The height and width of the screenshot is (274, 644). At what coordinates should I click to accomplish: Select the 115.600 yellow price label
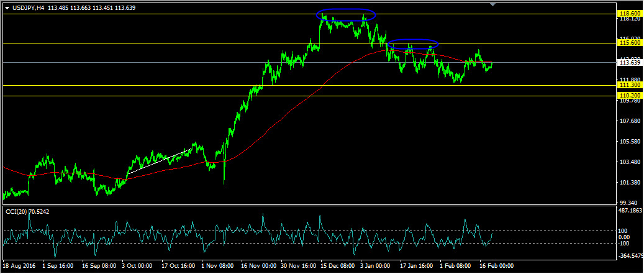[x=630, y=42]
